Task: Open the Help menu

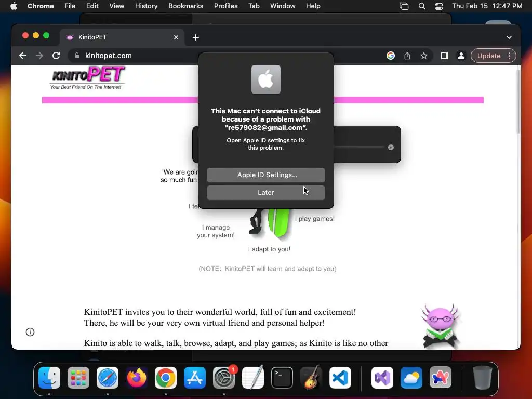Action: pos(313,6)
